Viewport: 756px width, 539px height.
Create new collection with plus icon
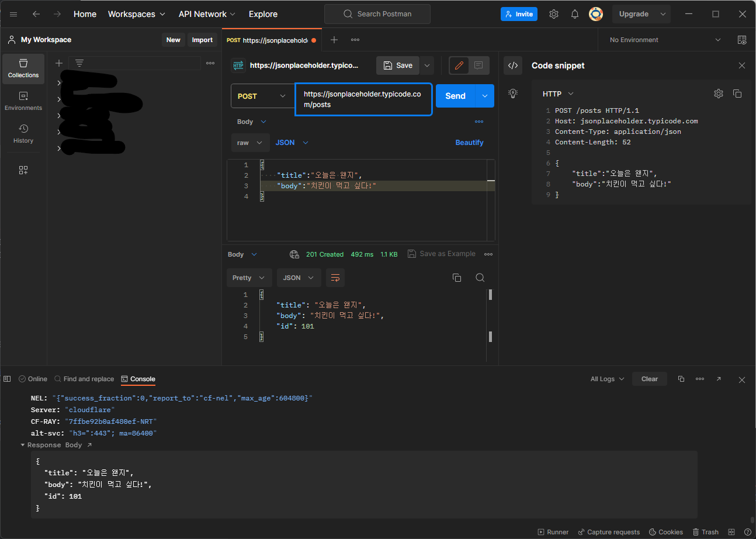coord(59,63)
